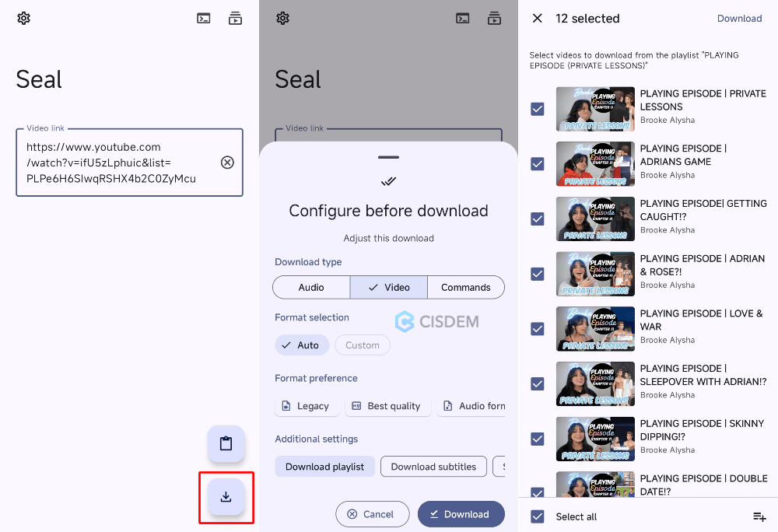The height and width of the screenshot is (532, 778).
Task: Select Video download type
Action: coord(388,287)
